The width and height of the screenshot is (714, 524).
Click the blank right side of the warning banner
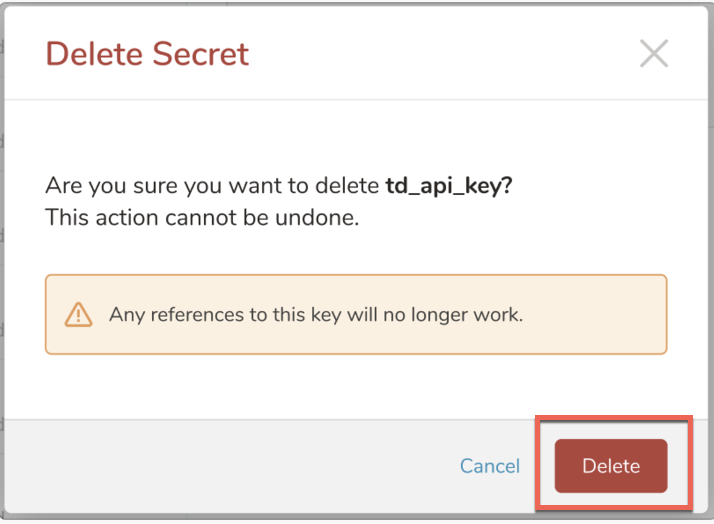(600, 314)
